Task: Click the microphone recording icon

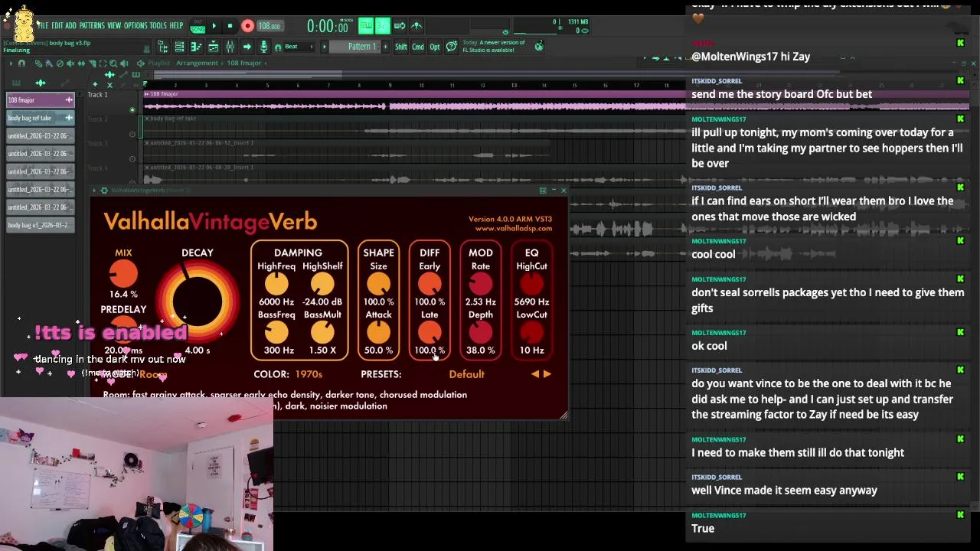Action: [263, 47]
